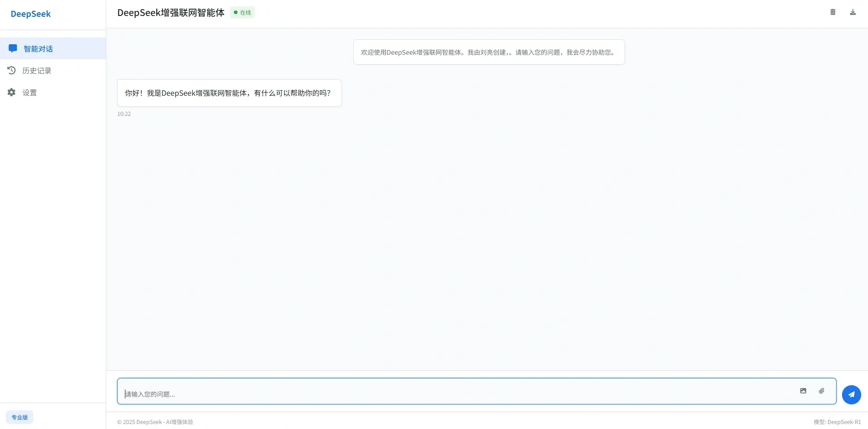Open the 设置 menu item
This screenshot has height=429, width=868.
click(53, 92)
